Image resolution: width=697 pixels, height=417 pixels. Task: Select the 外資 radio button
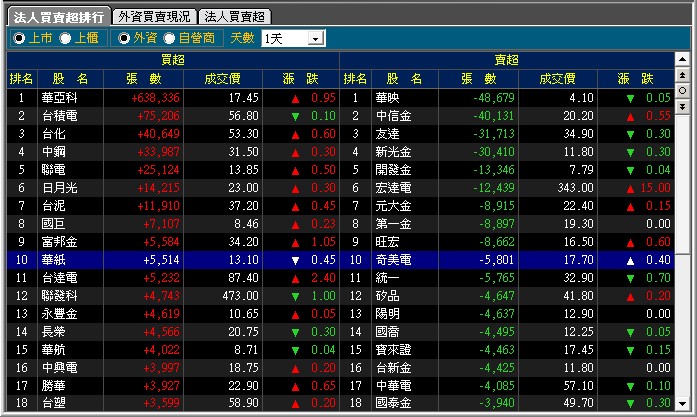[124, 38]
